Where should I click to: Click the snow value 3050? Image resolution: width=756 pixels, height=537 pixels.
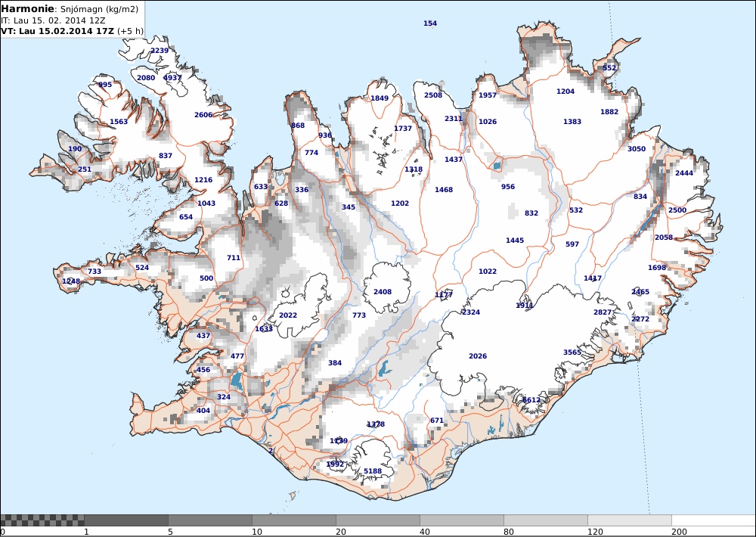coord(637,148)
